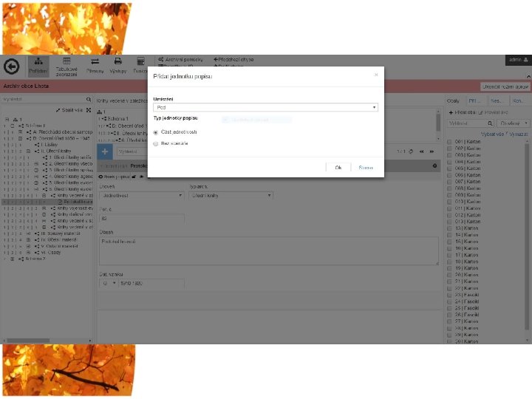The width and height of the screenshot is (532, 399).
Task: Open Archivní pomůcky menu item
Action: [180, 59]
